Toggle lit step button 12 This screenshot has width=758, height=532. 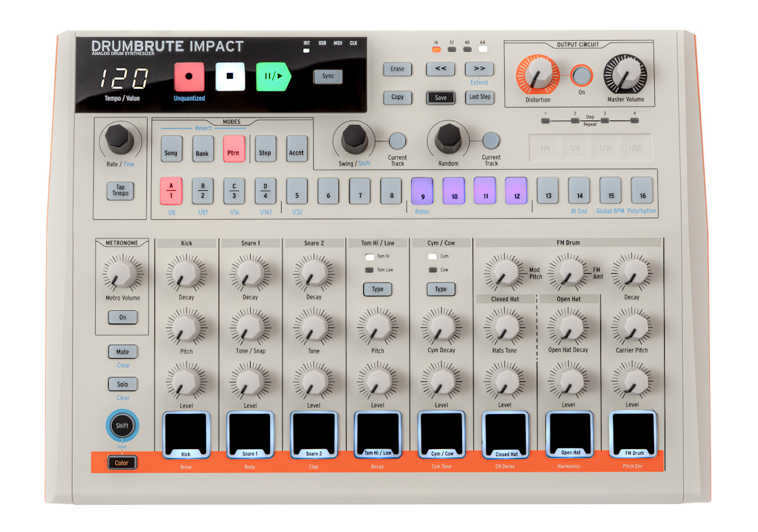(516, 191)
